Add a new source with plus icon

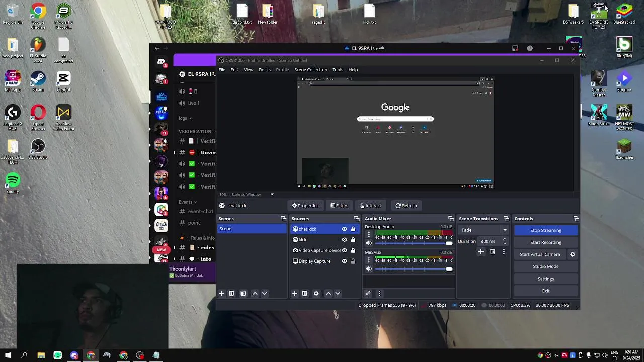click(295, 293)
